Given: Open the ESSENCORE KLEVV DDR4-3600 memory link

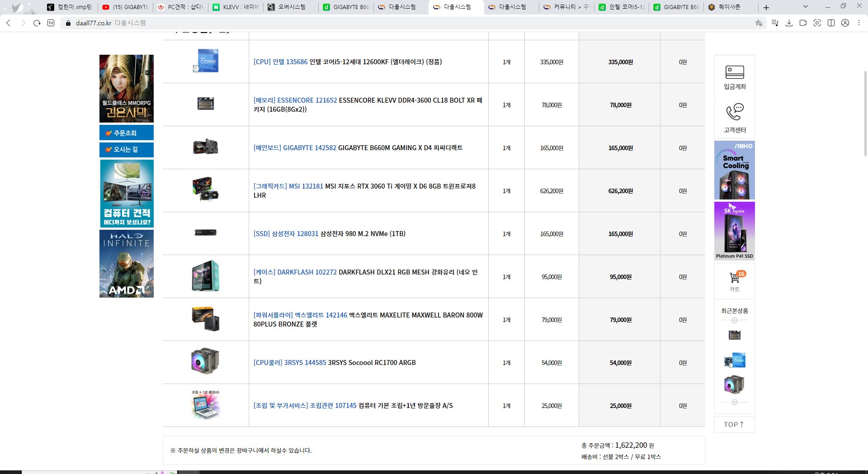Looking at the screenshot, I should [368, 105].
